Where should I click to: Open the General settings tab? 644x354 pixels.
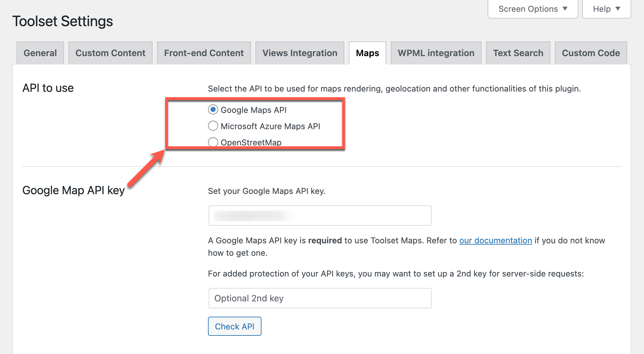tap(40, 53)
